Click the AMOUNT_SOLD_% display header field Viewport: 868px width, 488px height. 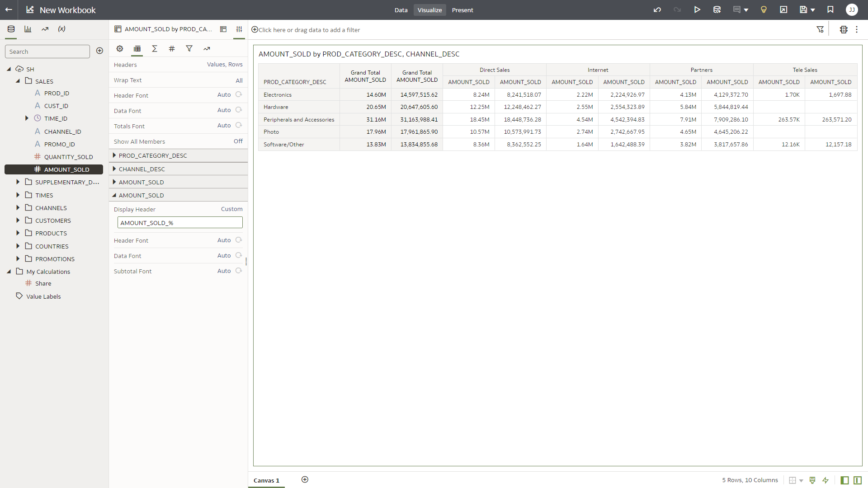pos(180,223)
